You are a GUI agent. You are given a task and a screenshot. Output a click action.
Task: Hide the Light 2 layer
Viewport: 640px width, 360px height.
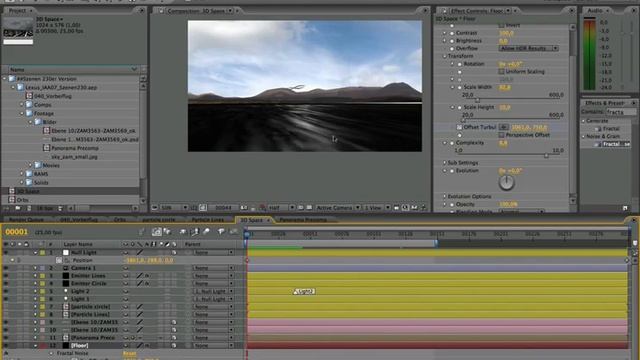[6, 291]
